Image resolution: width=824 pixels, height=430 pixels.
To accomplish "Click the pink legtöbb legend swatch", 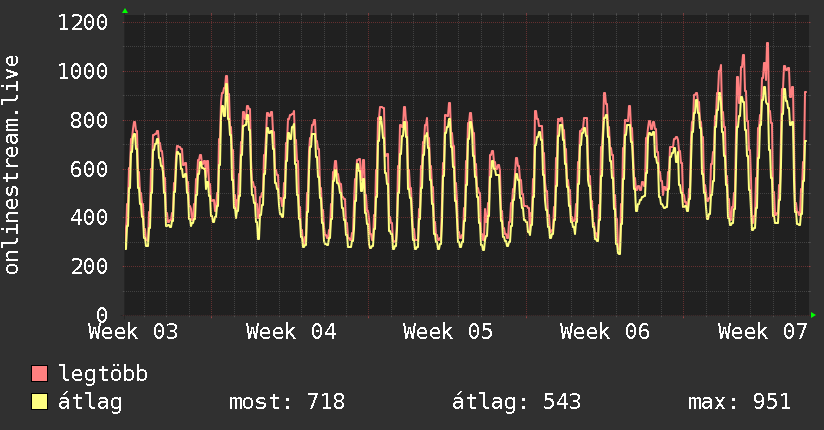I will coord(39,373).
